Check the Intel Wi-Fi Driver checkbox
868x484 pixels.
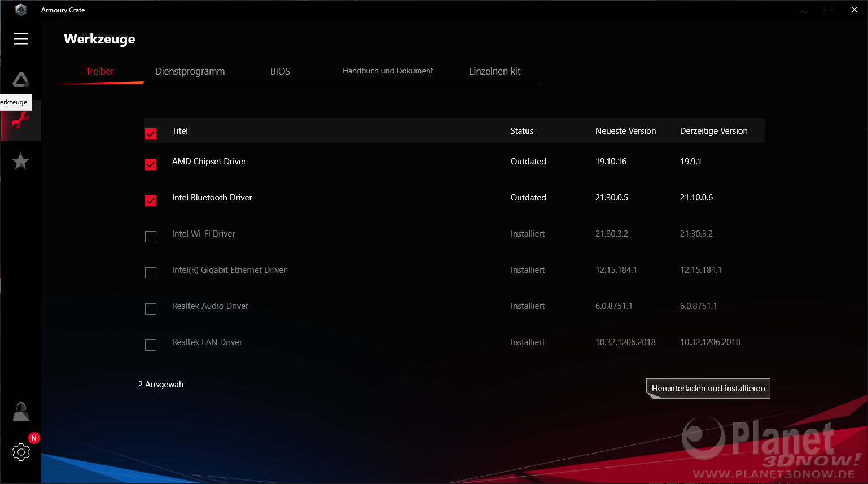[x=151, y=237]
